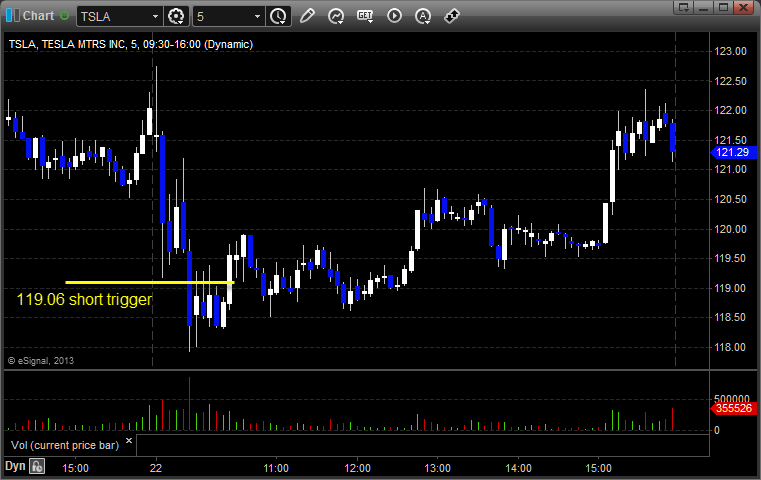
Task: Maximize the chart window
Action: 723,7
